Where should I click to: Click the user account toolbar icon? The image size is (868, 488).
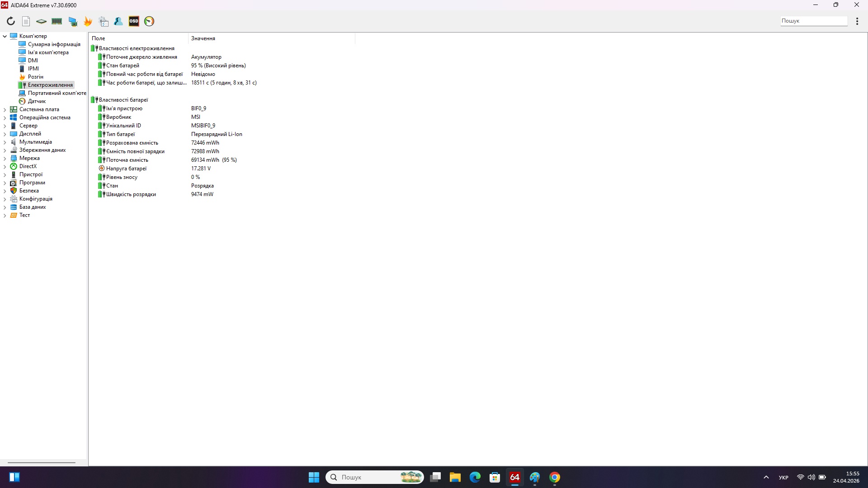click(x=118, y=21)
